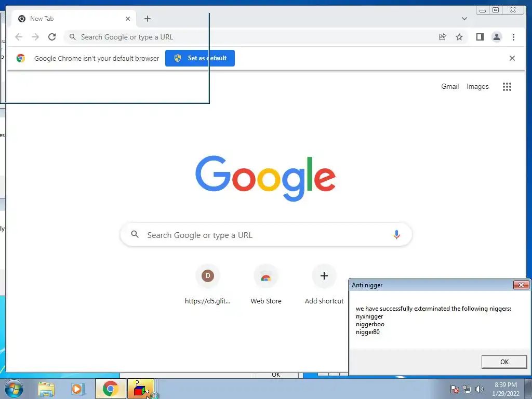Image resolution: width=532 pixels, height=399 pixels.
Task: Click the colored cubes app in the taskbar
Action: [x=141, y=389]
